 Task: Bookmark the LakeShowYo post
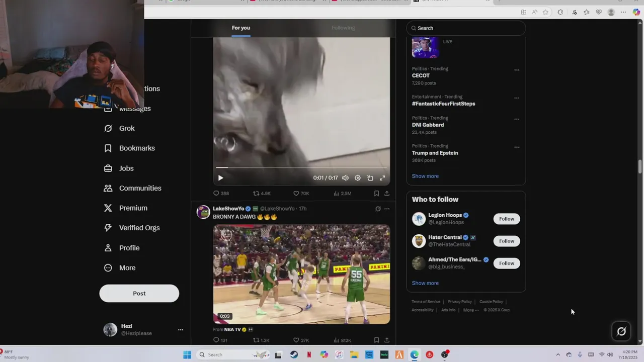pyautogui.click(x=376, y=340)
